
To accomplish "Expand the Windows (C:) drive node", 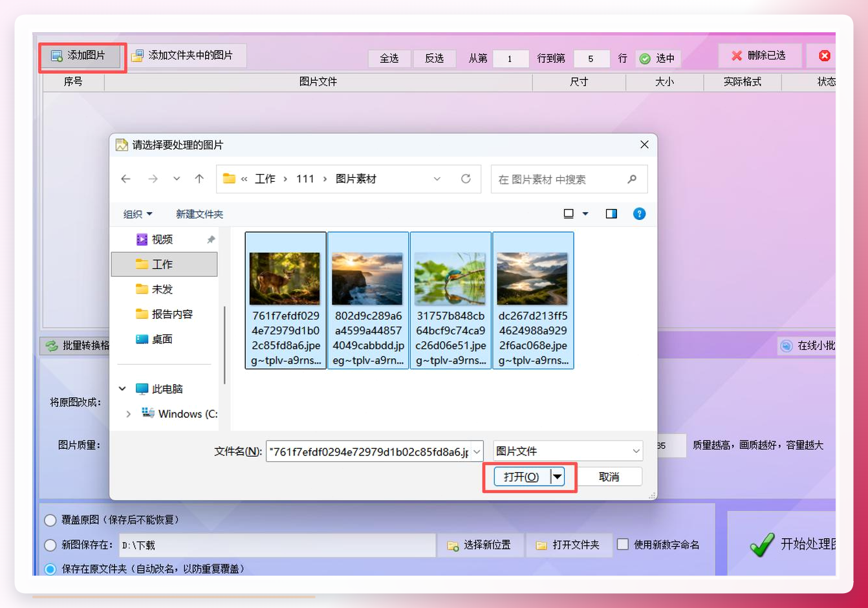I will pos(129,414).
